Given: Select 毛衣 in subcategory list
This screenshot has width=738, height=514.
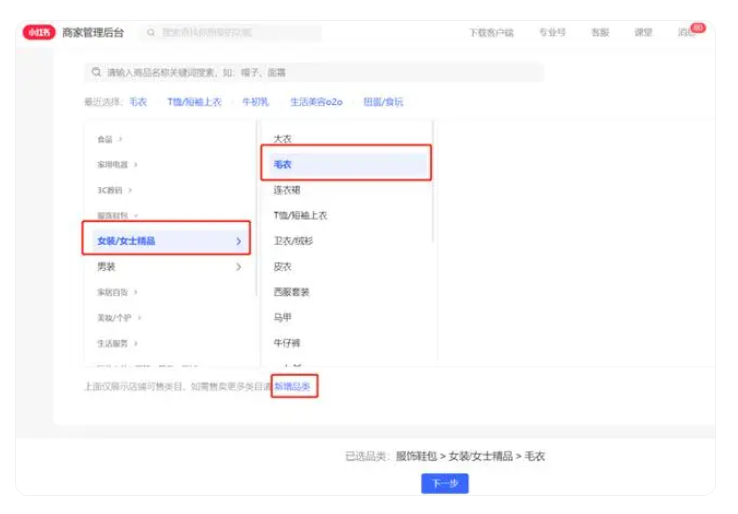Looking at the screenshot, I should point(283,164).
